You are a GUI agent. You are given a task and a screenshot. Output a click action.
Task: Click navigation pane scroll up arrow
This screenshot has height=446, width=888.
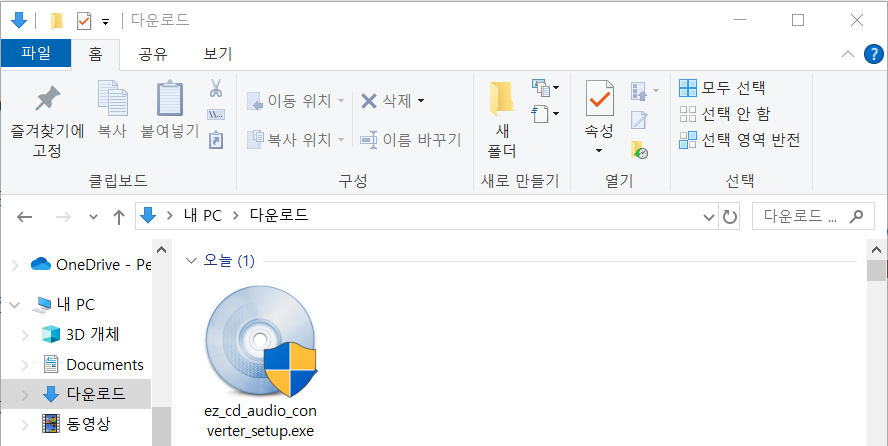[x=161, y=250]
